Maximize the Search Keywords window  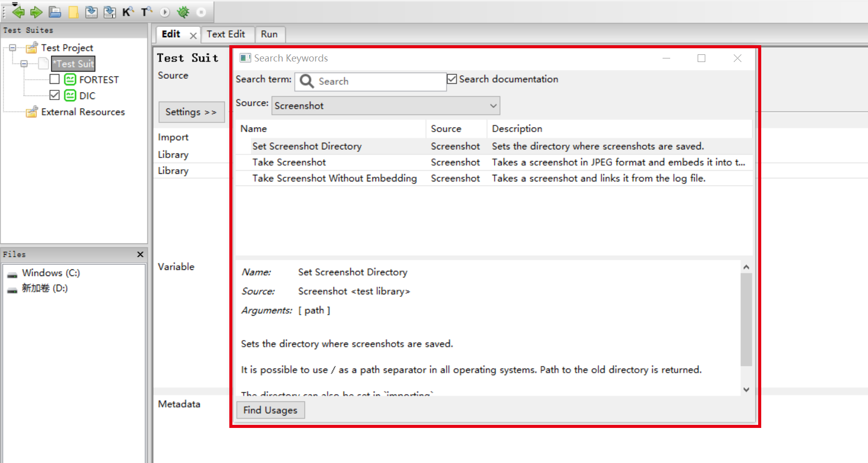(x=701, y=58)
